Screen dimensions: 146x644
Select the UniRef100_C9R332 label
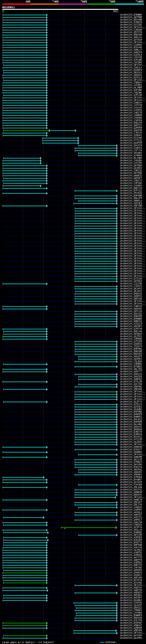click(131, 170)
